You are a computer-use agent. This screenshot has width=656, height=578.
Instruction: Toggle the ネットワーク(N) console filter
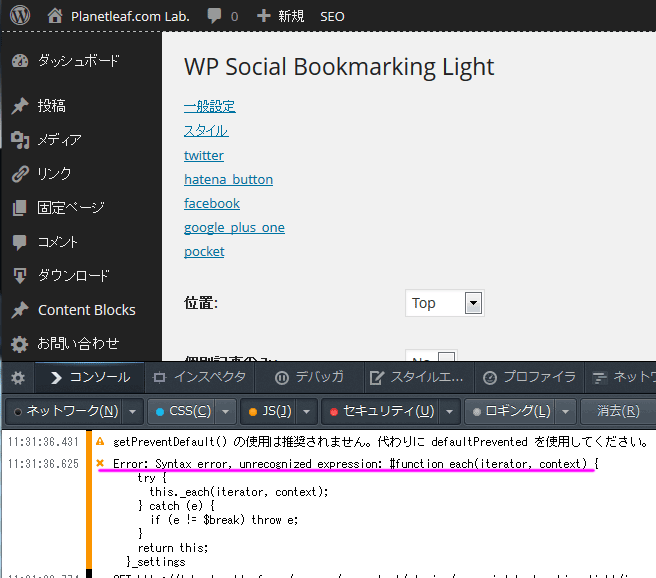click(x=66, y=412)
